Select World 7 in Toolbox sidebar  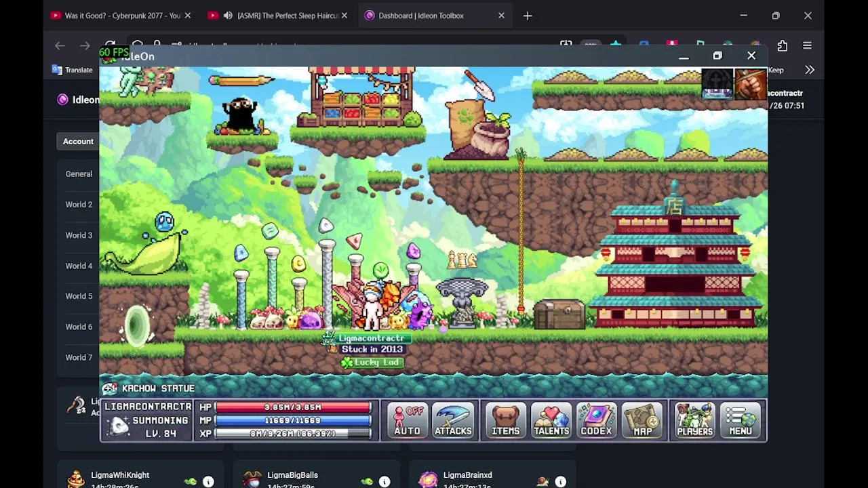(79, 358)
